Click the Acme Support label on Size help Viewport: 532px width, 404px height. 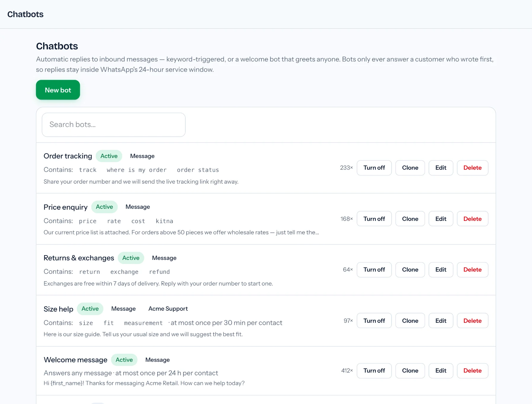click(168, 309)
